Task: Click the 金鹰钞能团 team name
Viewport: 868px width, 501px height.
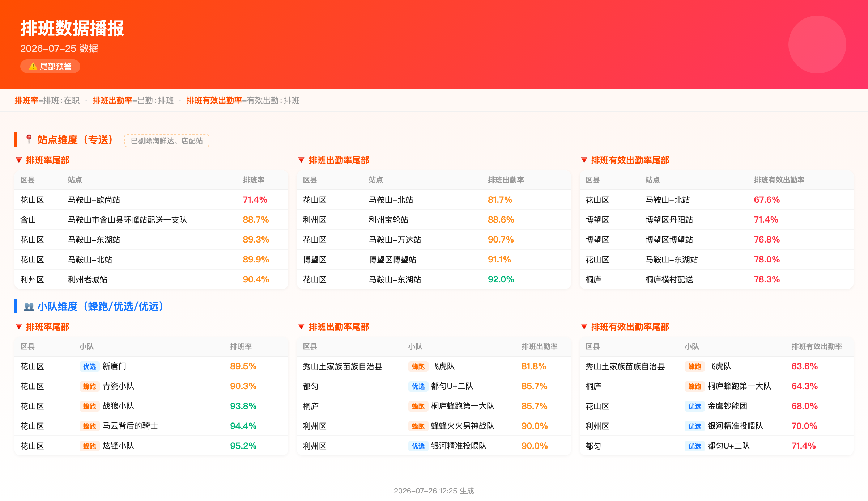Action: point(727,406)
